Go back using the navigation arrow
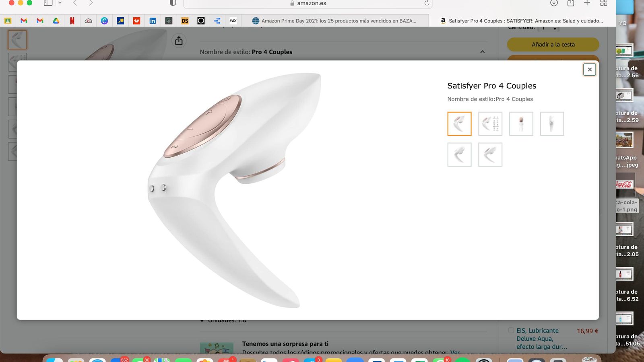Screen dimensions: 644x362 [x=74, y=3]
